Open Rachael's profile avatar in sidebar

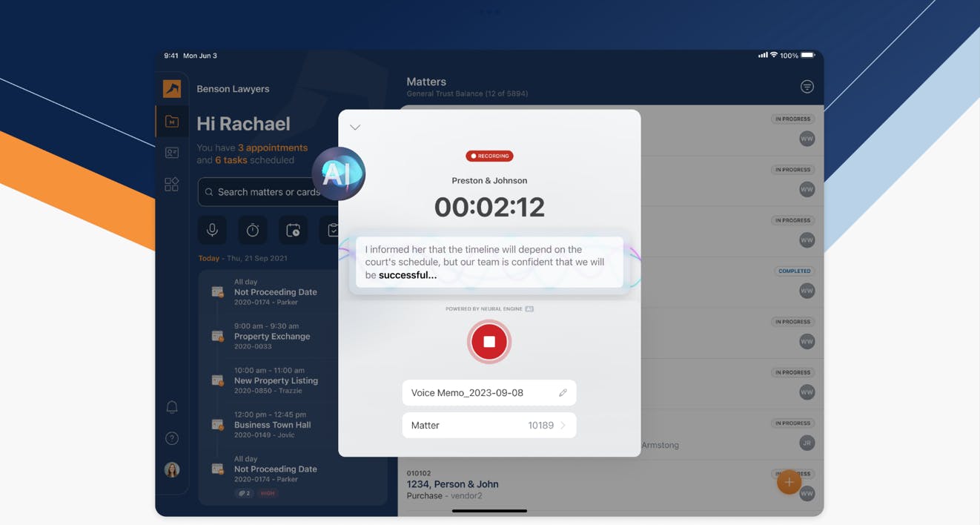click(172, 469)
